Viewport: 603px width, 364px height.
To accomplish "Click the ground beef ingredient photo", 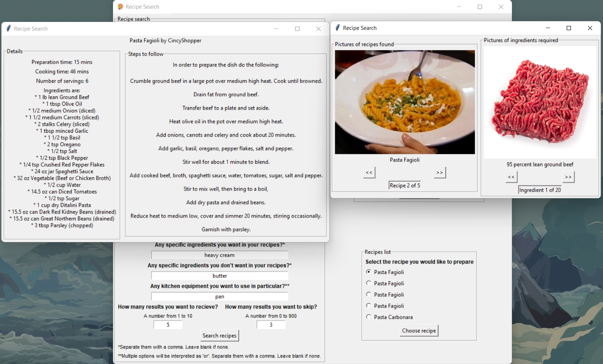I will click(x=540, y=103).
